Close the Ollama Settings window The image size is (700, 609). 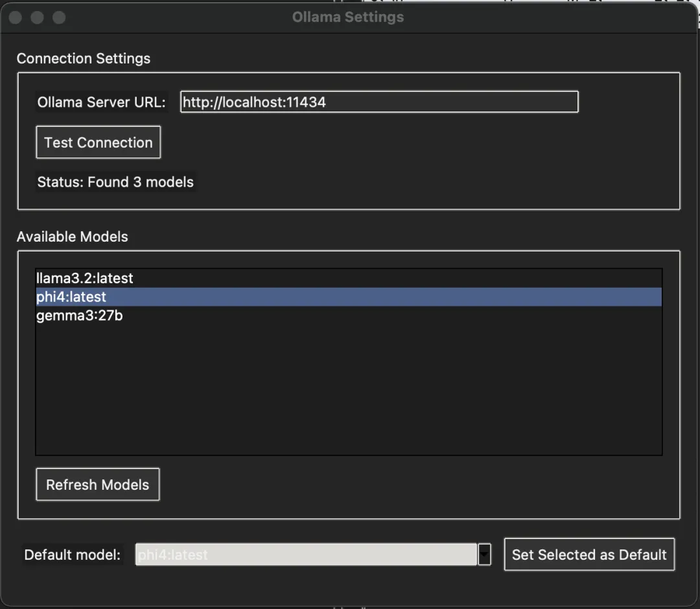pos(16,17)
